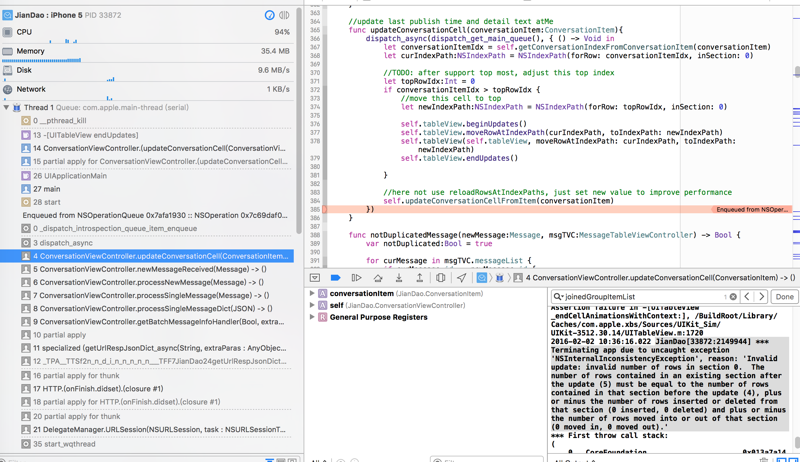Open the search options magnifier in console find
The width and height of the screenshot is (800, 462).
558,297
